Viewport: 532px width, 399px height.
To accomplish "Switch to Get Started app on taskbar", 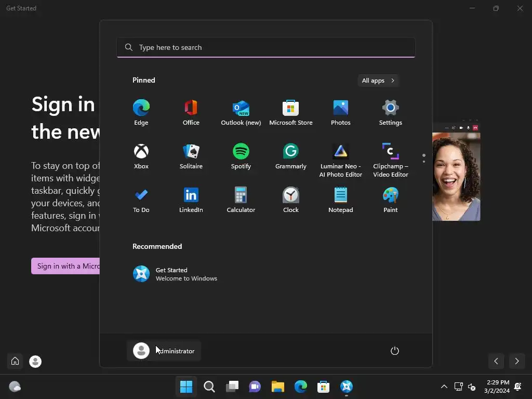I will 347,387.
